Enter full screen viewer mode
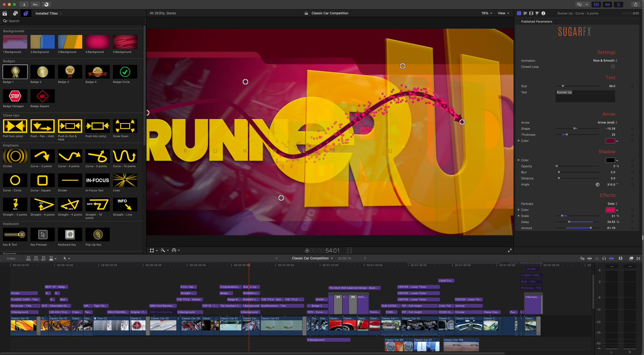 510,250
